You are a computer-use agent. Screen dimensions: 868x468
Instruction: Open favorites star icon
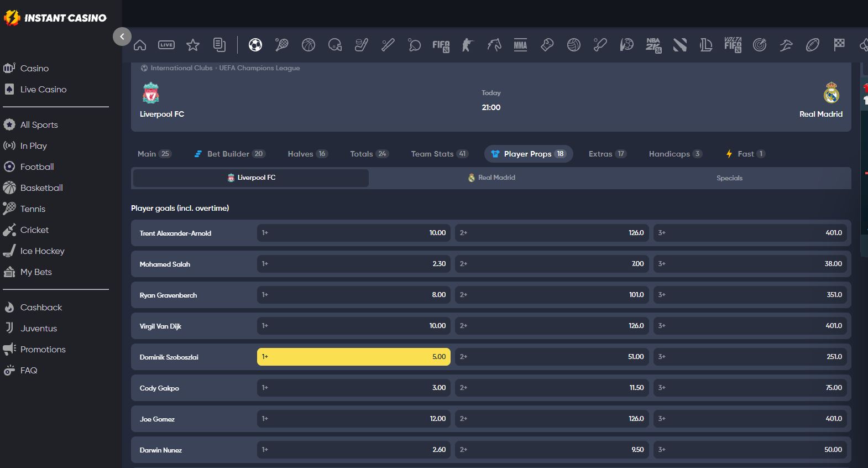coord(193,45)
